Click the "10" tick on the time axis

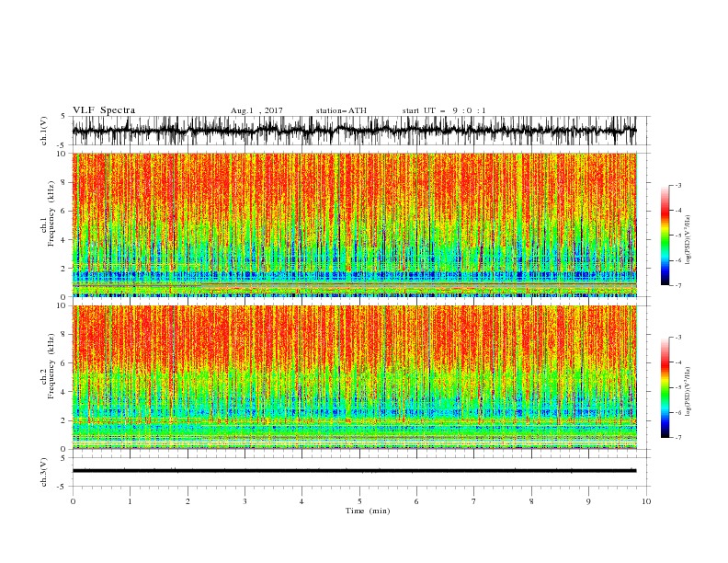646,501
